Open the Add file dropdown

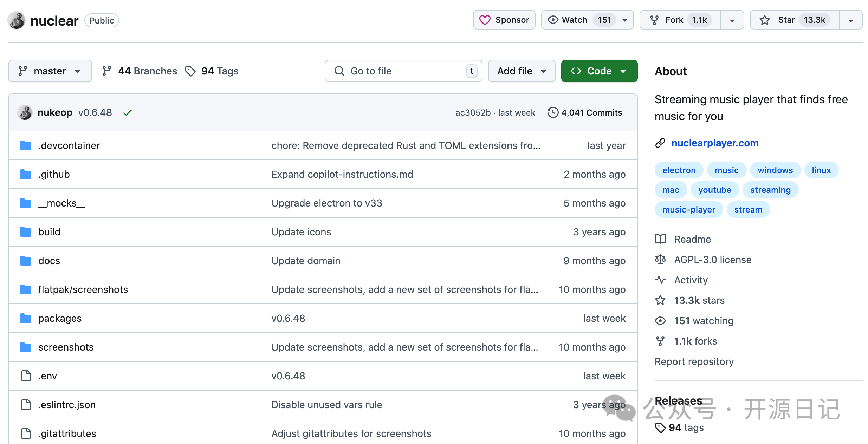coord(522,71)
